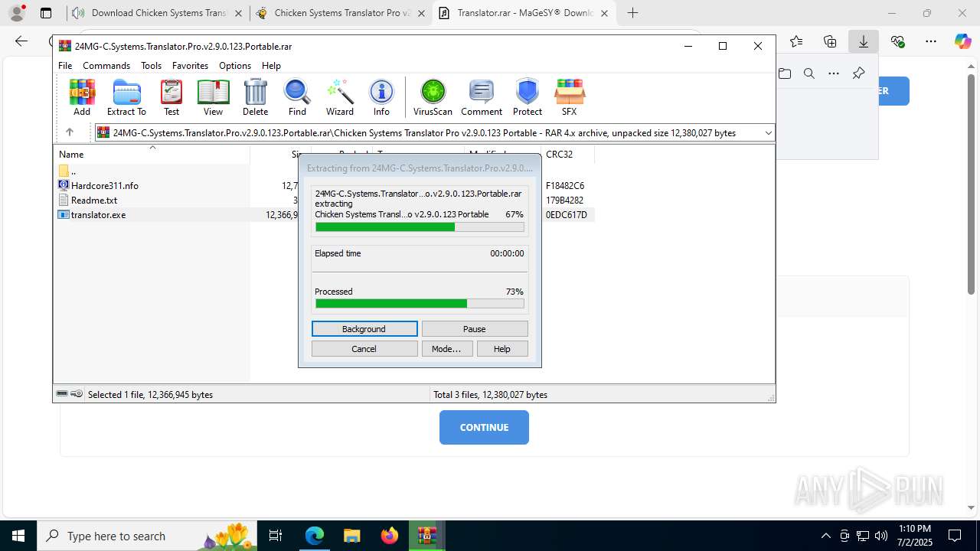Open Edge from taskbar
980x551 pixels.
tap(315, 536)
